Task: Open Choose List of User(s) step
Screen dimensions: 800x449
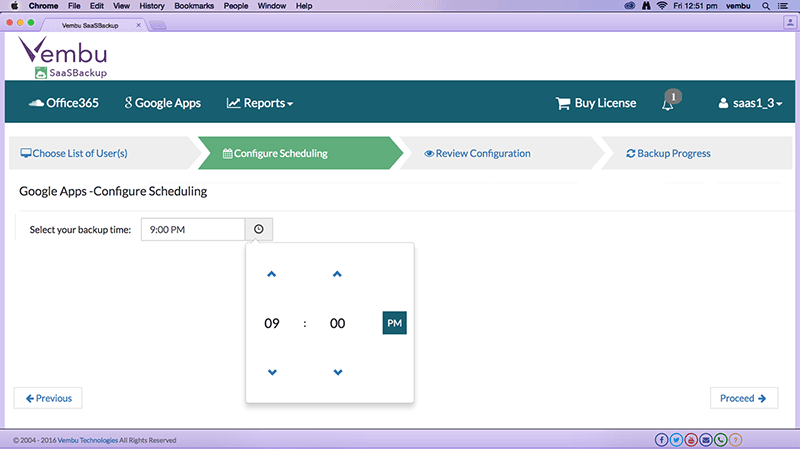Action: click(x=74, y=153)
